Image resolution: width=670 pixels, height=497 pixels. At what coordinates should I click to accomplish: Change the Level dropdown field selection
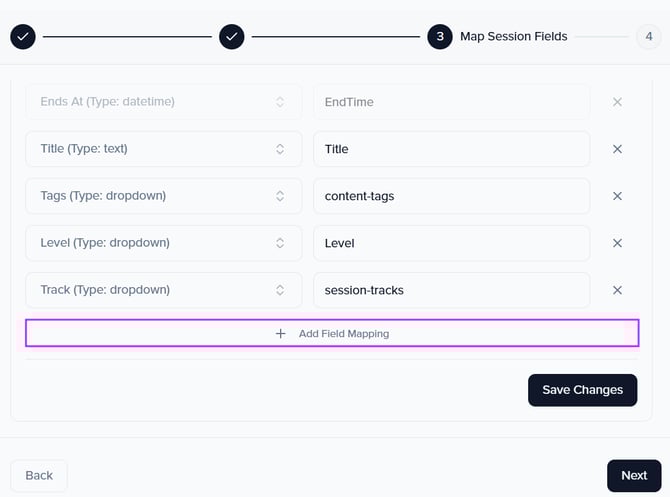point(163,243)
